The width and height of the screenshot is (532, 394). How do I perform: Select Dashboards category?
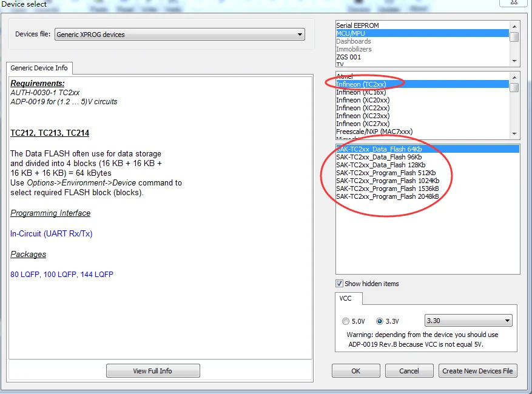click(422, 41)
